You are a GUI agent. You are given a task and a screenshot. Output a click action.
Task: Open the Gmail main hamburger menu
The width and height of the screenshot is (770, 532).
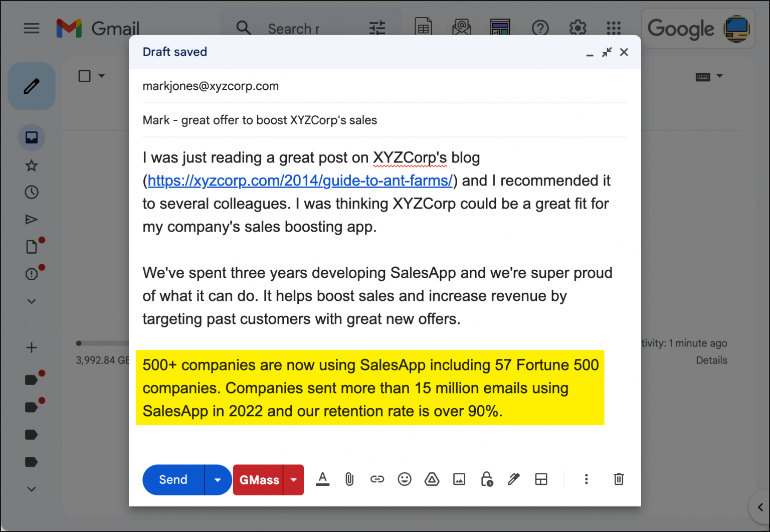pos(31,29)
